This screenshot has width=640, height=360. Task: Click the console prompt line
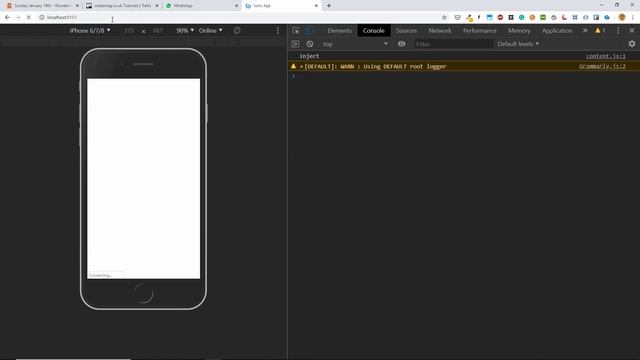point(464,76)
